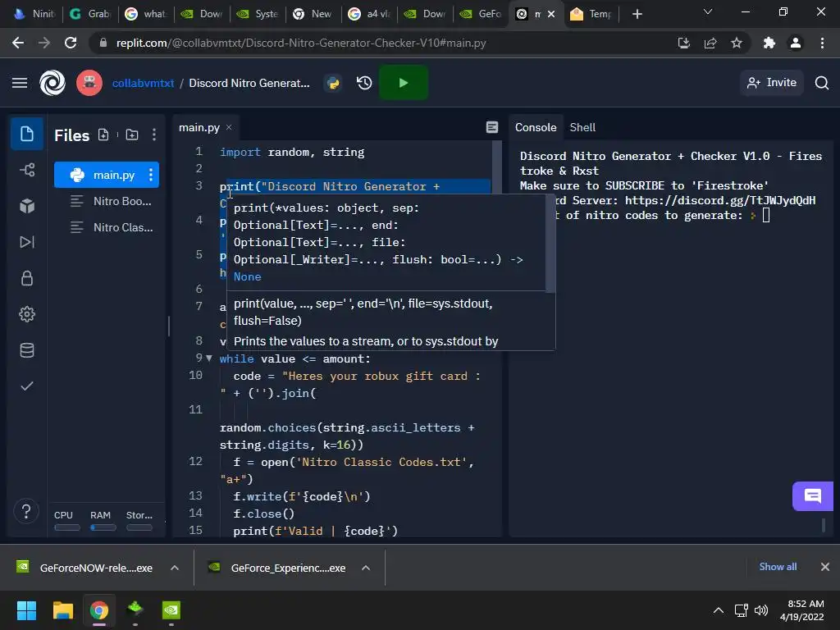Open Chrome extensions puzzle icon
Image resolution: width=840 pixels, height=630 pixels.
tap(769, 43)
